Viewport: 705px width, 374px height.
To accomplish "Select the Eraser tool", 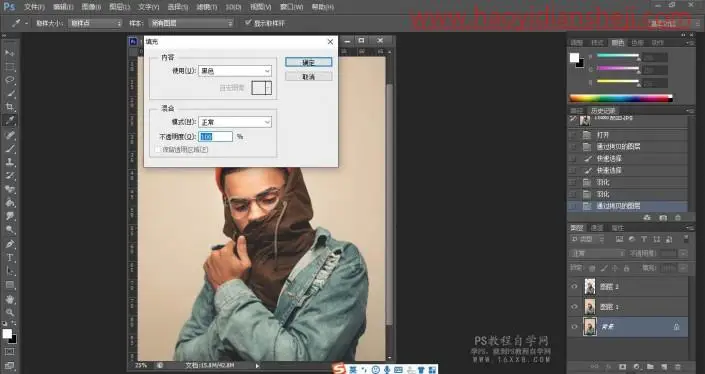I will pyautogui.click(x=9, y=189).
